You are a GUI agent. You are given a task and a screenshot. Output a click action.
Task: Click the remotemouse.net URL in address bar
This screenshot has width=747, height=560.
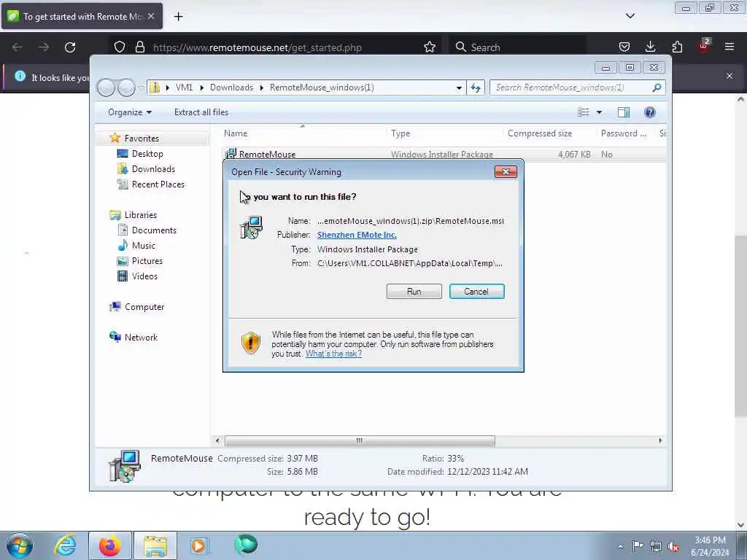[258, 47]
